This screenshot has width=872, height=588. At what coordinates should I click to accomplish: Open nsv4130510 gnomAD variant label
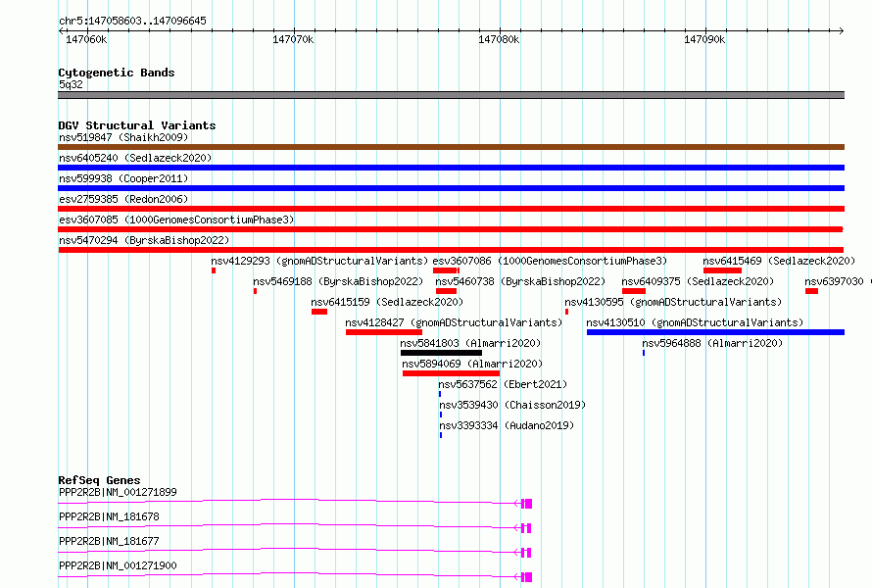point(695,322)
